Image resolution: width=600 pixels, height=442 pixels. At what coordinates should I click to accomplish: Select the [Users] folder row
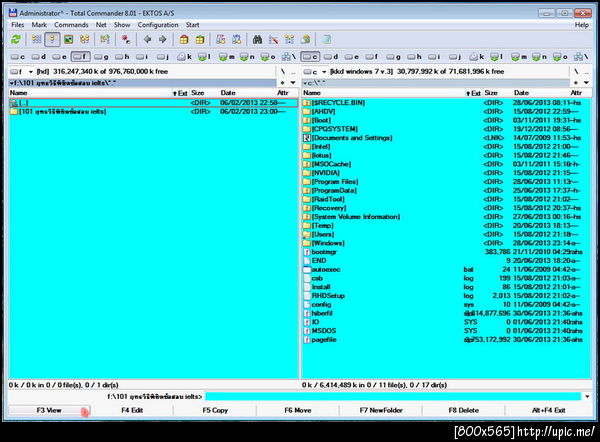point(446,234)
